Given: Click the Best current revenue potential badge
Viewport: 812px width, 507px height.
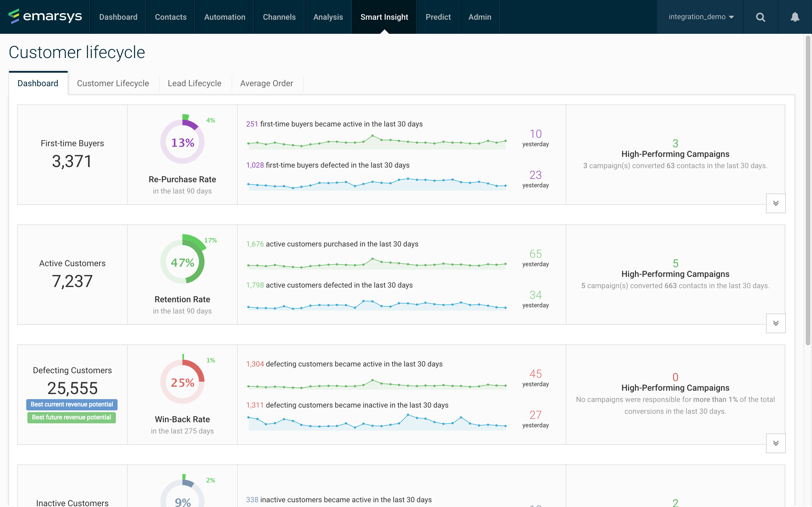Looking at the screenshot, I should [72, 404].
